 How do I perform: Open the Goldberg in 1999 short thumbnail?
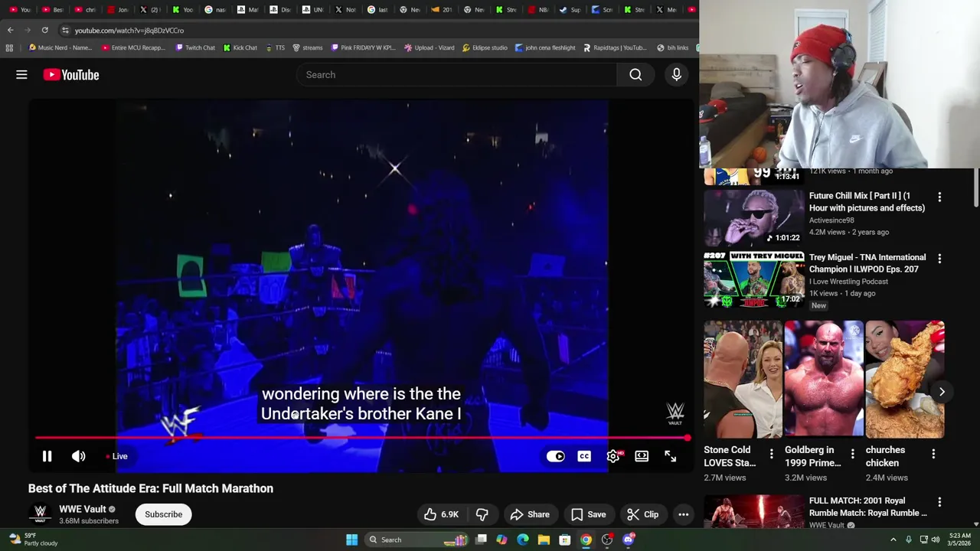point(824,380)
